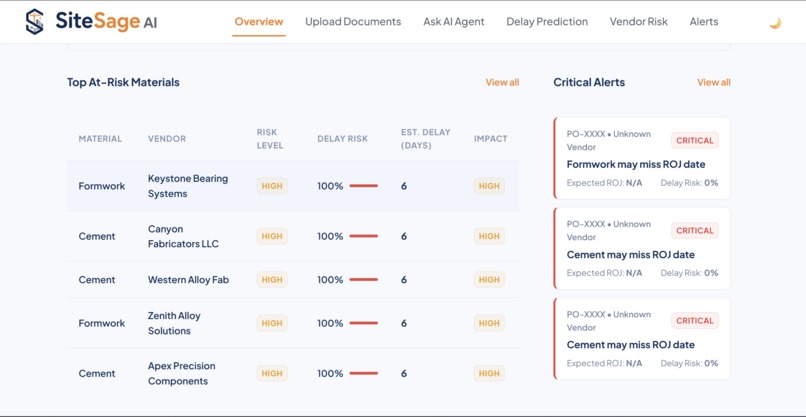The image size is (806, 417).
Task: Go to Alerts tab
Action: [704, 22]
